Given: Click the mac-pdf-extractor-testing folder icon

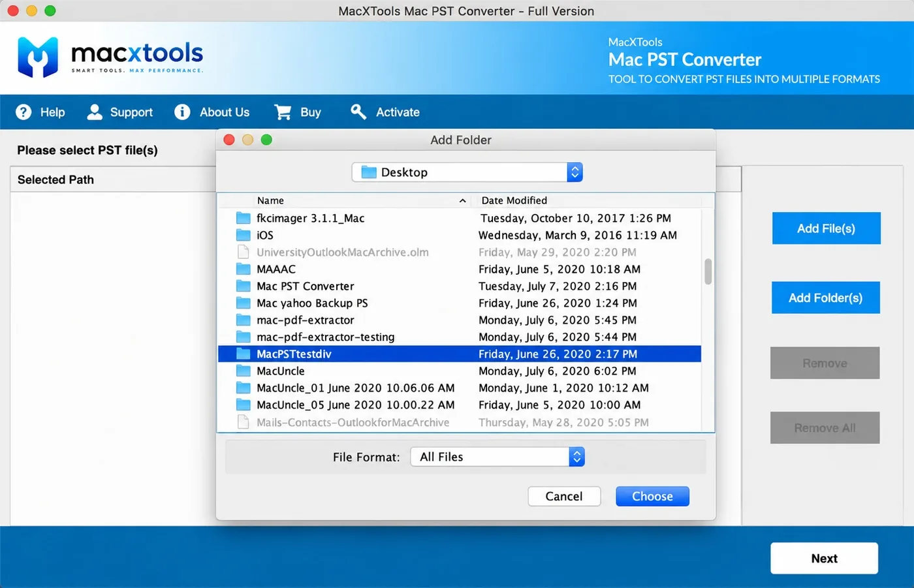Looking at the screenshot, I should (x=244, y=337).
